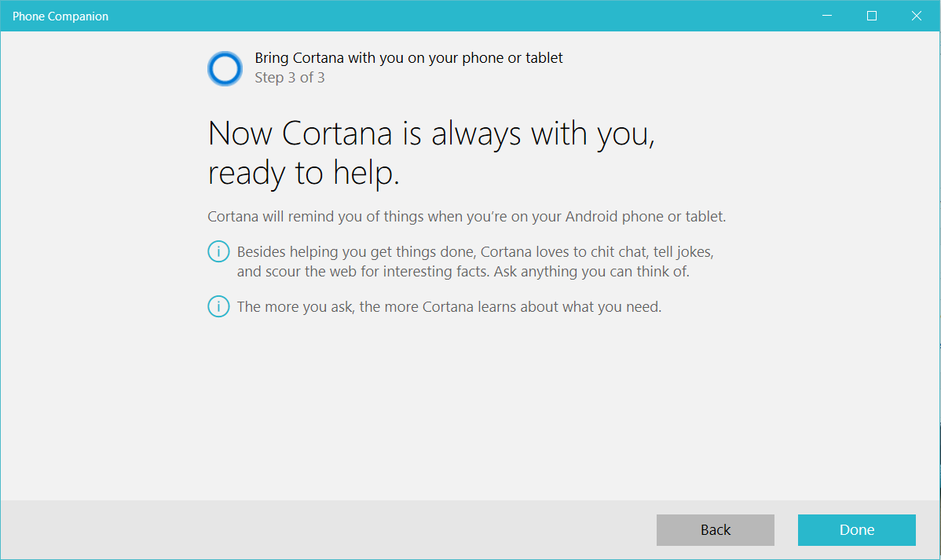Minimize the Phone Companion window
Viewport: 941px width, 560px height.
pyautogui.click(x=827, y=16)
